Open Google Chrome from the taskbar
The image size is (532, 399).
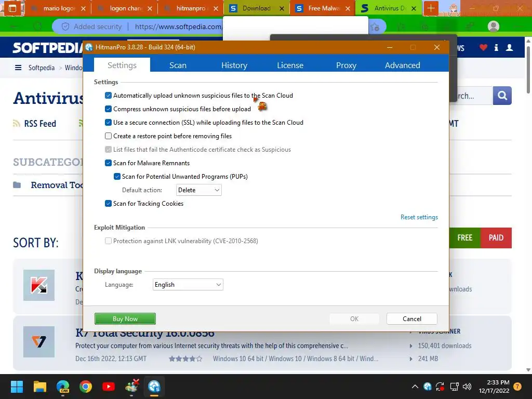pyautogui.click(x=86, y=387)
